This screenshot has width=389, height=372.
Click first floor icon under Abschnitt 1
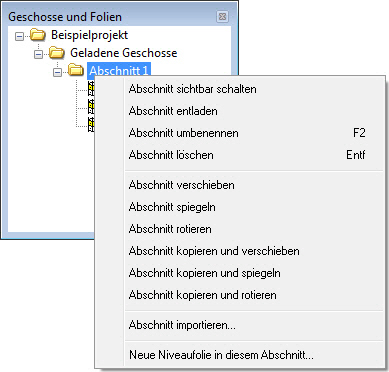pos(91,89)
